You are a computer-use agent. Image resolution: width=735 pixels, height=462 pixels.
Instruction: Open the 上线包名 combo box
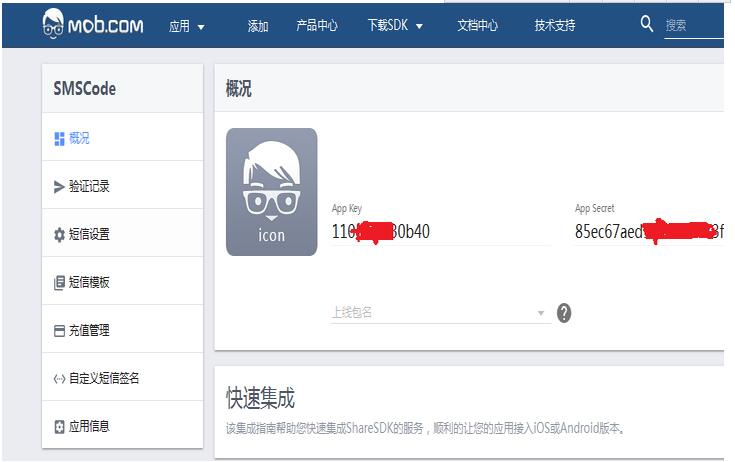440,313
